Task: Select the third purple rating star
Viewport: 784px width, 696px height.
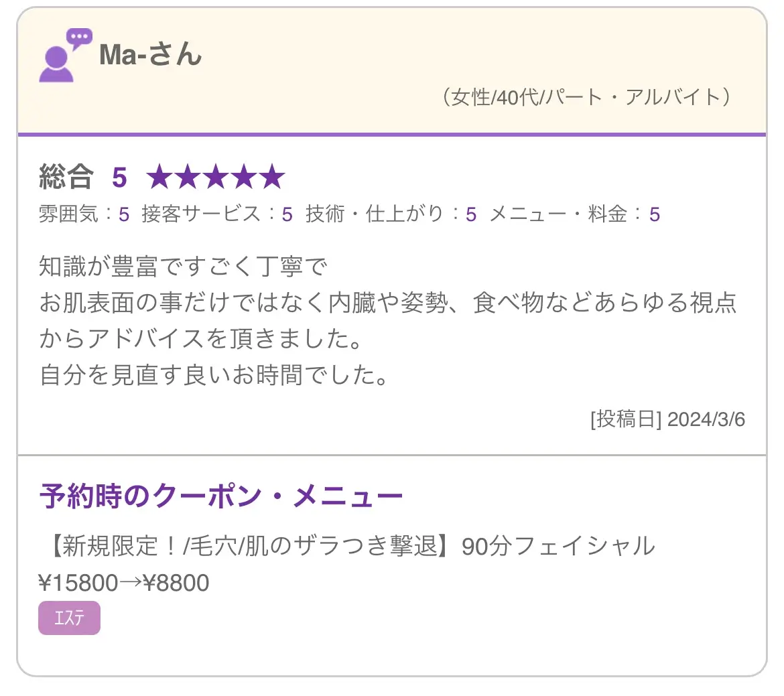Action: (216, 176)
